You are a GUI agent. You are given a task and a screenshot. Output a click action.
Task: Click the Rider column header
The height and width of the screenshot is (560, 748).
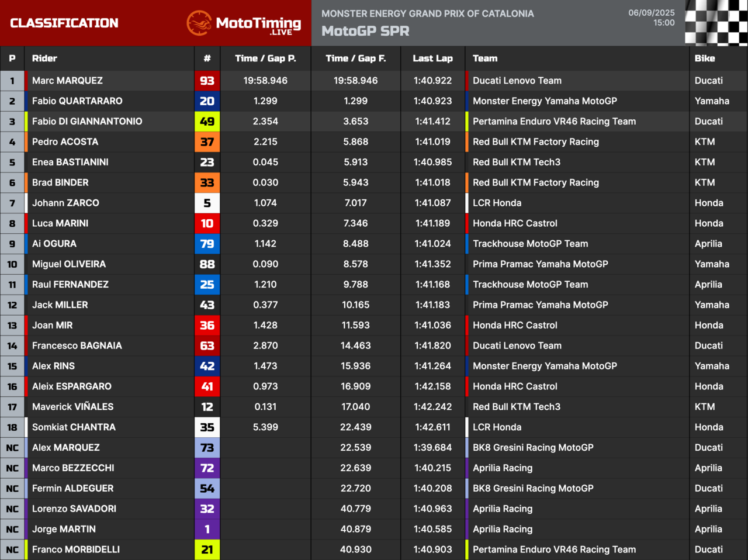[x=44, y=58]
